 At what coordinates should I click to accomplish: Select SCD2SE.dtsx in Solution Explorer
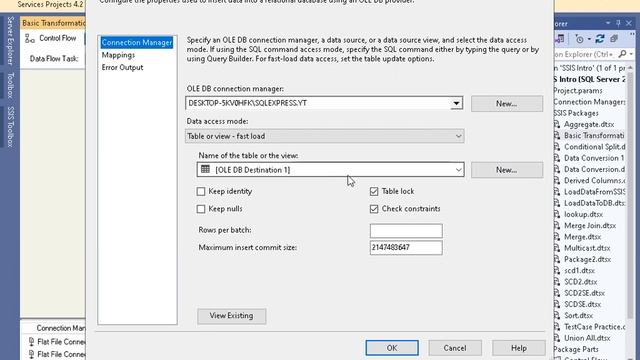coord(584,293)
